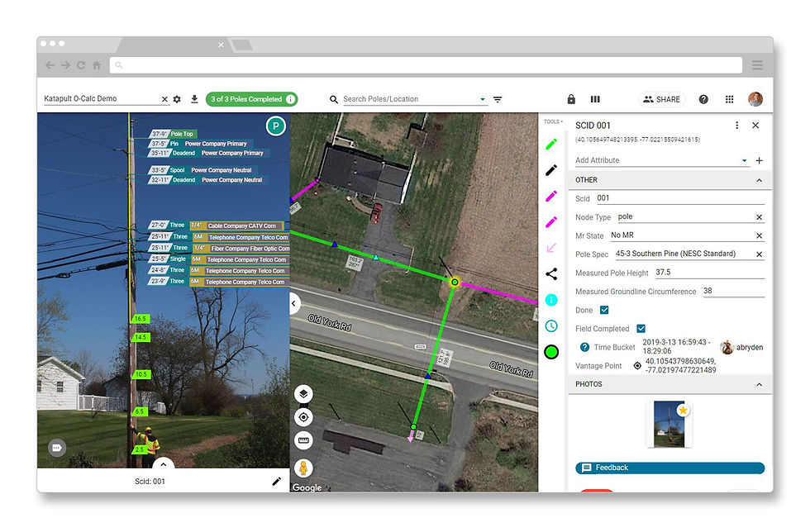Image resolution: width=810 pixels, height=532 pixels.
Task: Collapse the PHOTOS section
Action: click(x=760, y=385)
